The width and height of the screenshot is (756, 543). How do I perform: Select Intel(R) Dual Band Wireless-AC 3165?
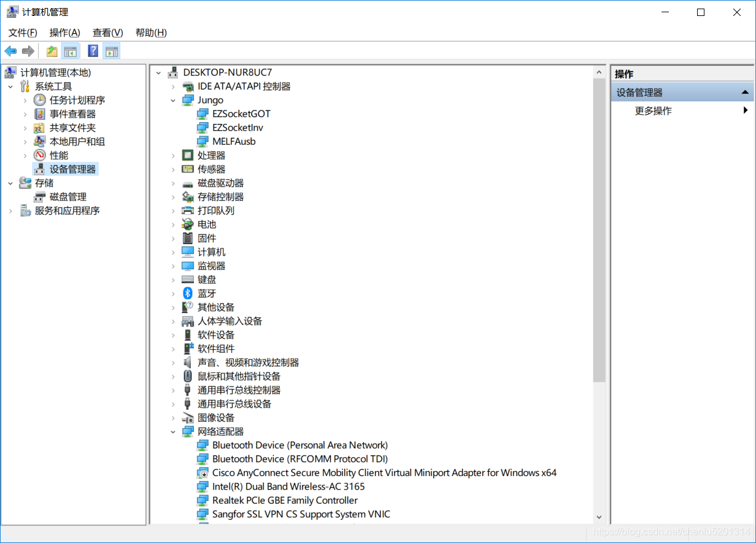(288, 487)
